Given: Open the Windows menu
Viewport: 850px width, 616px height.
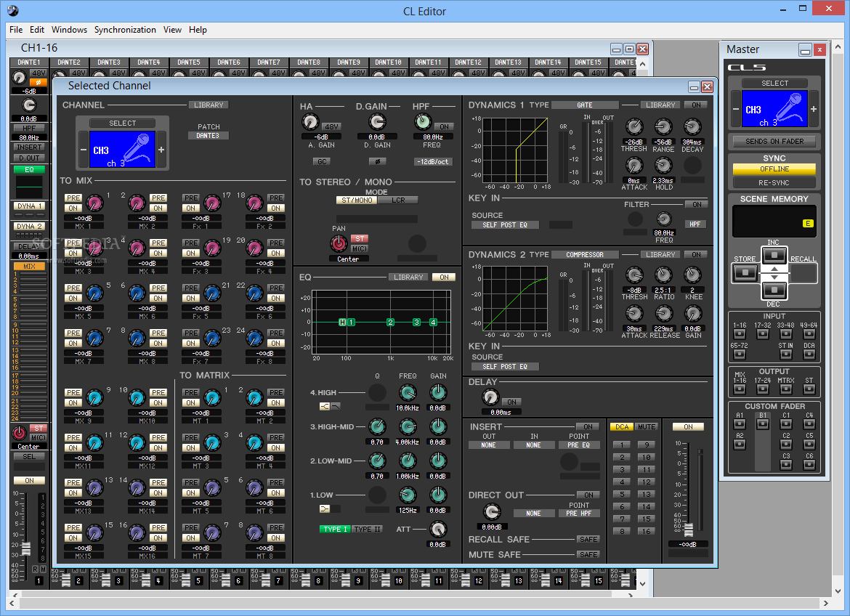Looking at the screenshot, I should [70, 30].
